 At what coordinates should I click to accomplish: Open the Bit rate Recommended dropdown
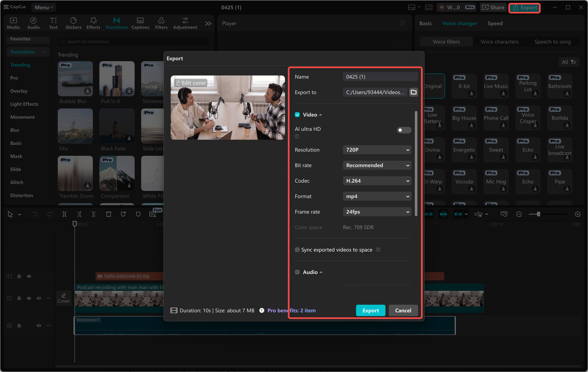[377, 165]
